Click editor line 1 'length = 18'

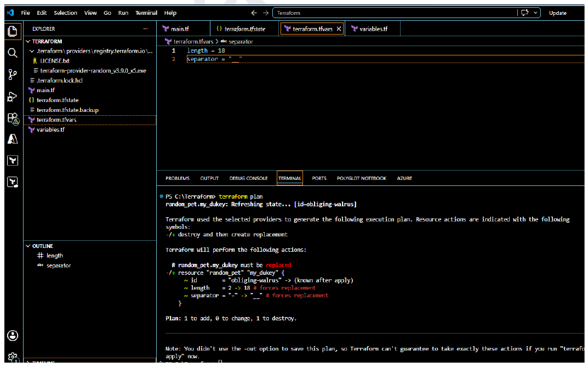point(206,50)
